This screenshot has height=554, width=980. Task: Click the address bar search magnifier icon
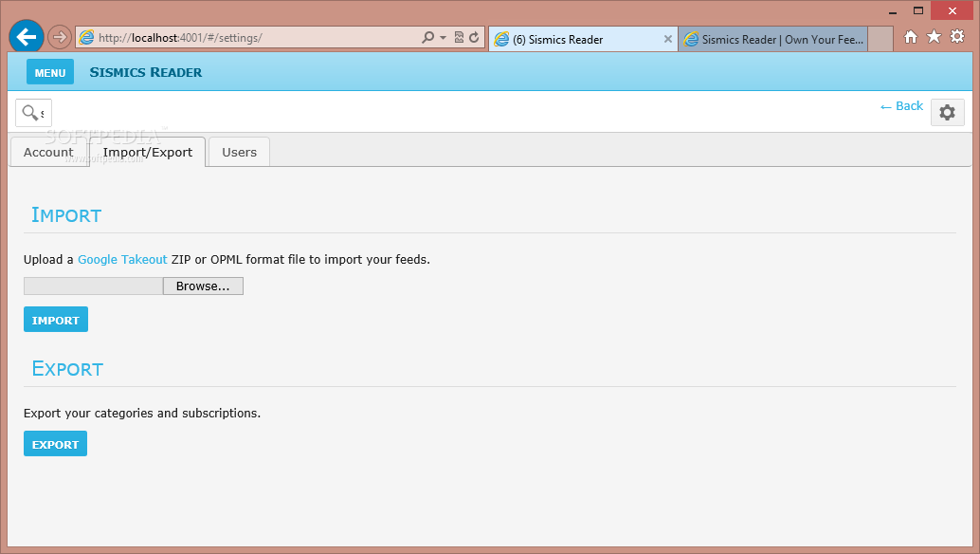click(427, 38)
